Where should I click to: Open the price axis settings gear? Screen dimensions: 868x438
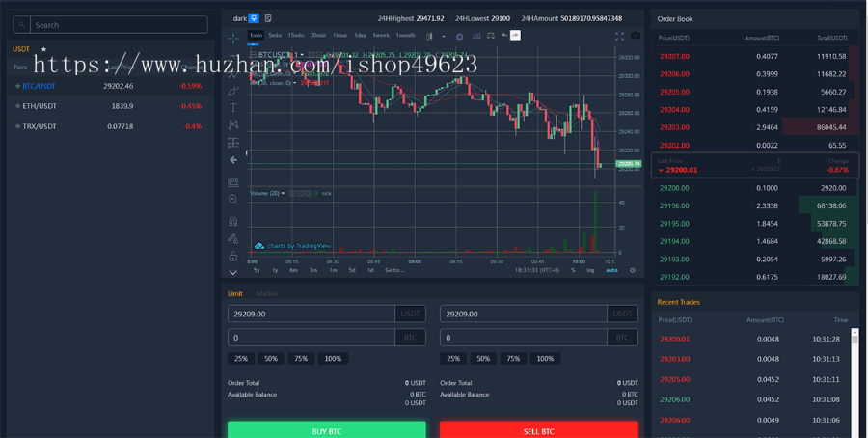tap(632, 270)
